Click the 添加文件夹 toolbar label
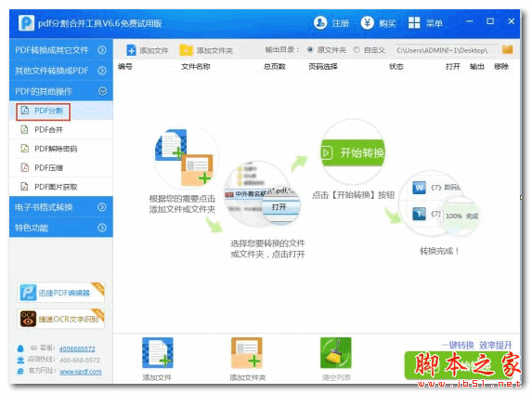The width and height of the screenshot is (532, 394). click(x=214, y=50)
